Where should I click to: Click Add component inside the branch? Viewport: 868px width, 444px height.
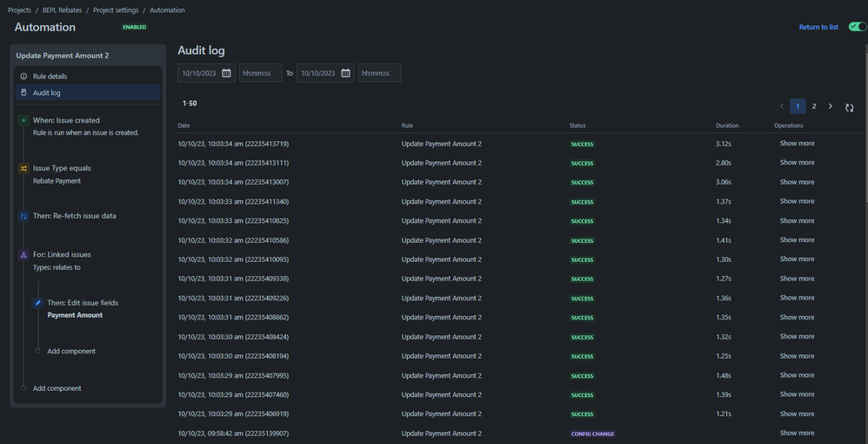(70, 352)
